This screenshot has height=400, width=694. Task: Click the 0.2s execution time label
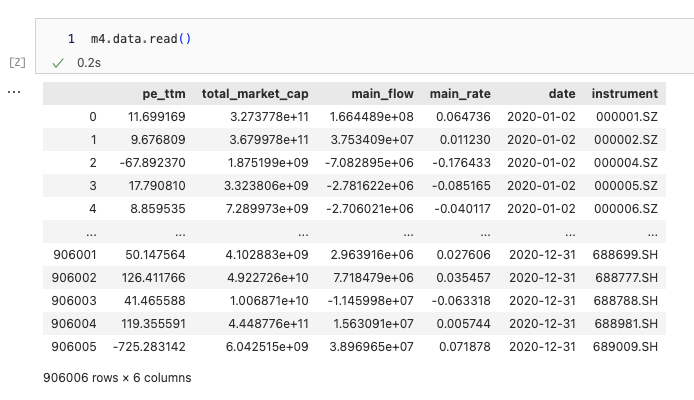(x=89, y=63)
